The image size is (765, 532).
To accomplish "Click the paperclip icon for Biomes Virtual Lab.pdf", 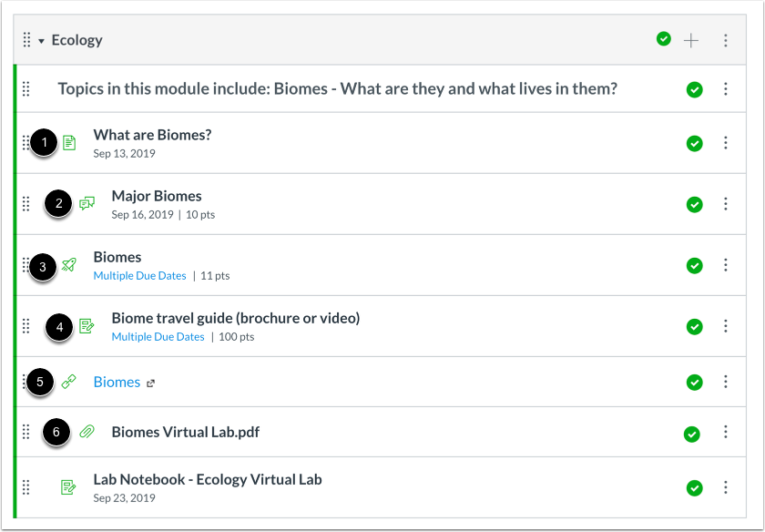I will click(x=87, y=432).
